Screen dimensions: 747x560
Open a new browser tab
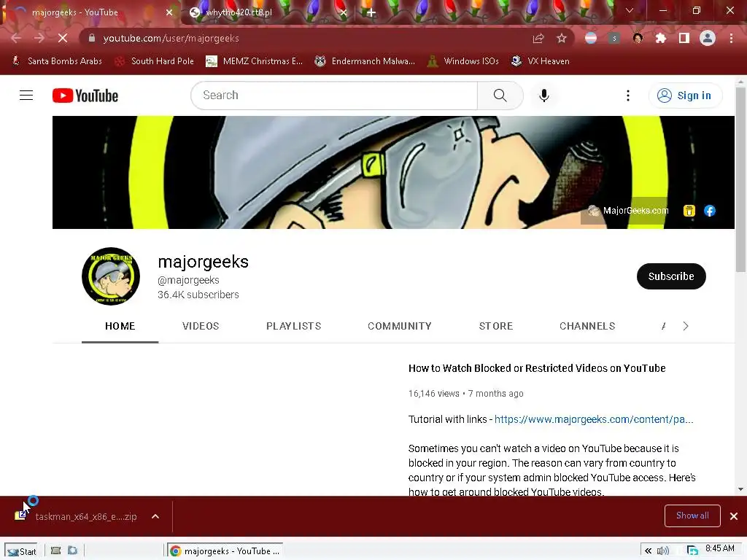pos(371,13)
